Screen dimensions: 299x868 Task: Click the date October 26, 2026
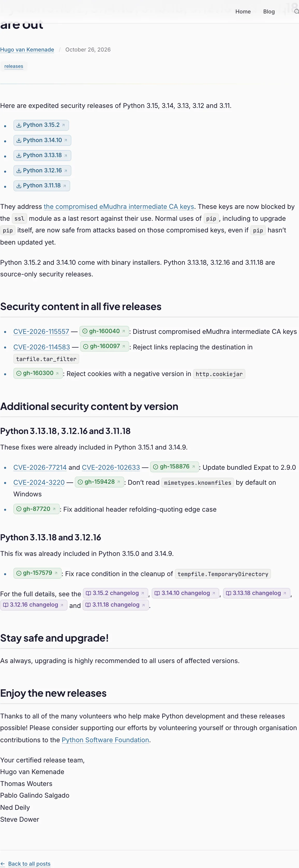(x=88, y=49)
